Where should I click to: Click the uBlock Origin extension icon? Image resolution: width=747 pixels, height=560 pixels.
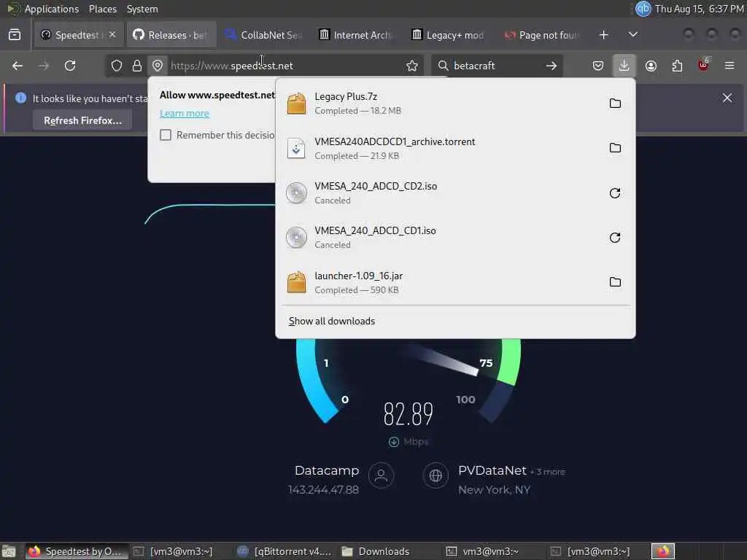point(703,65)
